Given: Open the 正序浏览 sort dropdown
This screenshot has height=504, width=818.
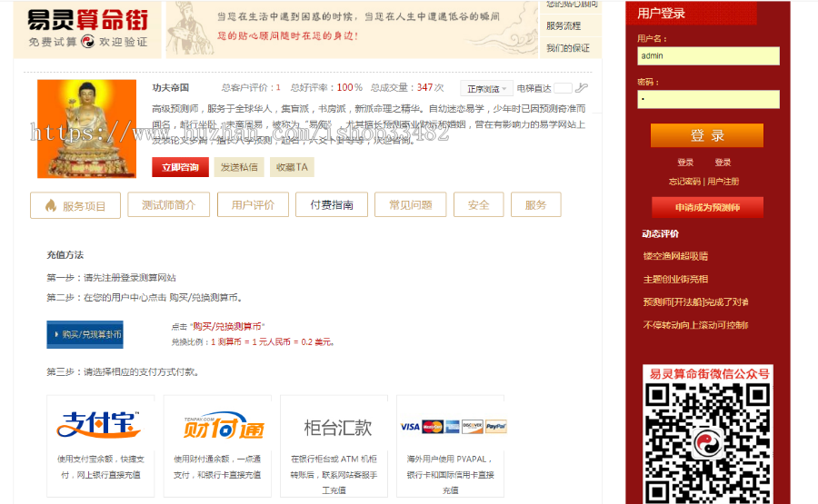Looking at the screenshot, I should point(486,89).
